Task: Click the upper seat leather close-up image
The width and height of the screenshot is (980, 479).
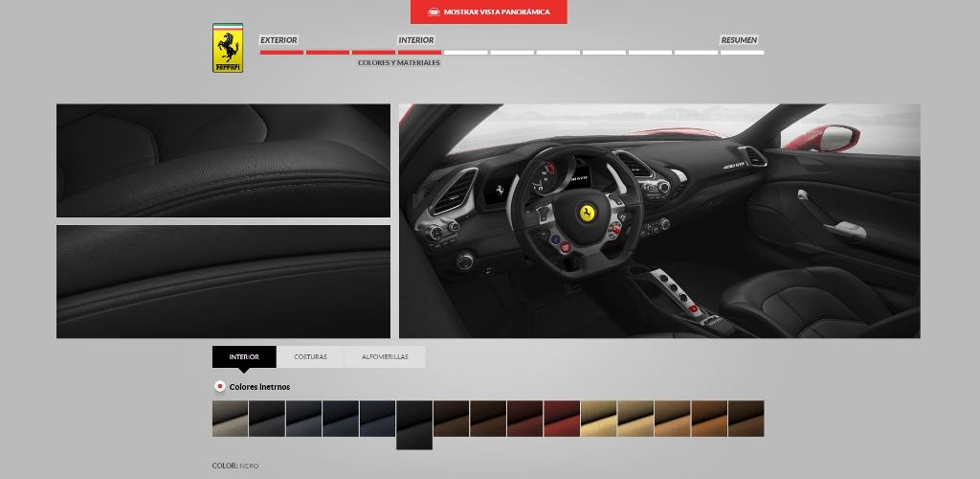Action: (x=223, y=160)
